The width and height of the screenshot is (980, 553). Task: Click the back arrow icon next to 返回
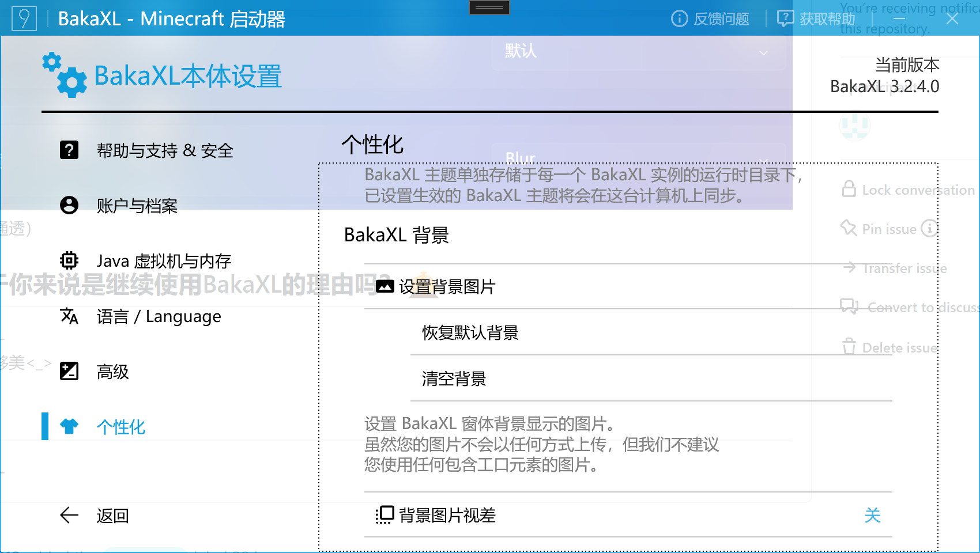[69, 516]
